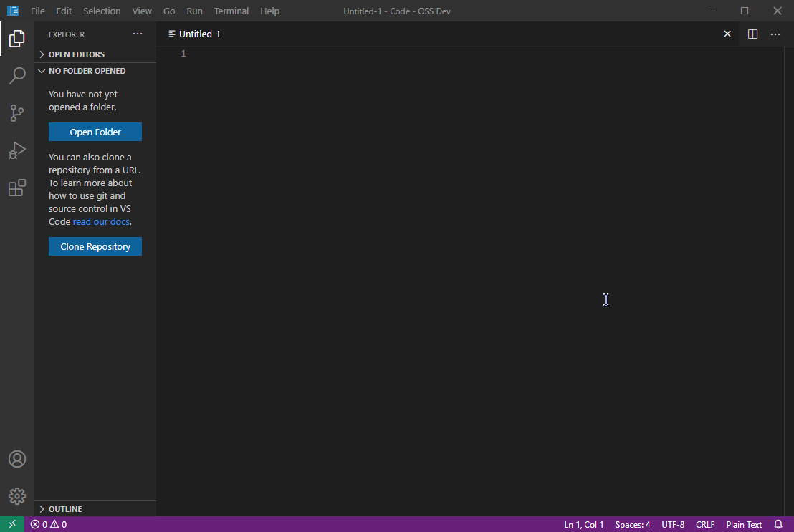Open the Manage gear icon
The image size is (794, 532).
point(16,496)
